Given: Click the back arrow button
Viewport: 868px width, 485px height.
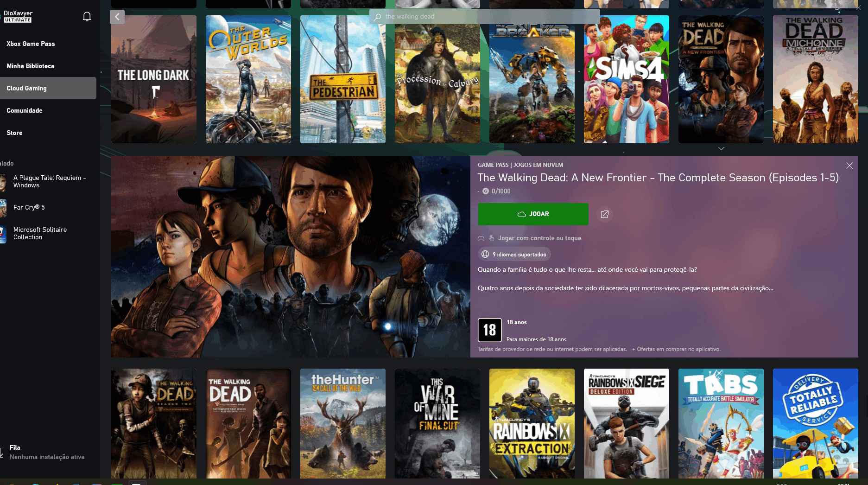Looking at the screenshot, I should pos(117,17).
